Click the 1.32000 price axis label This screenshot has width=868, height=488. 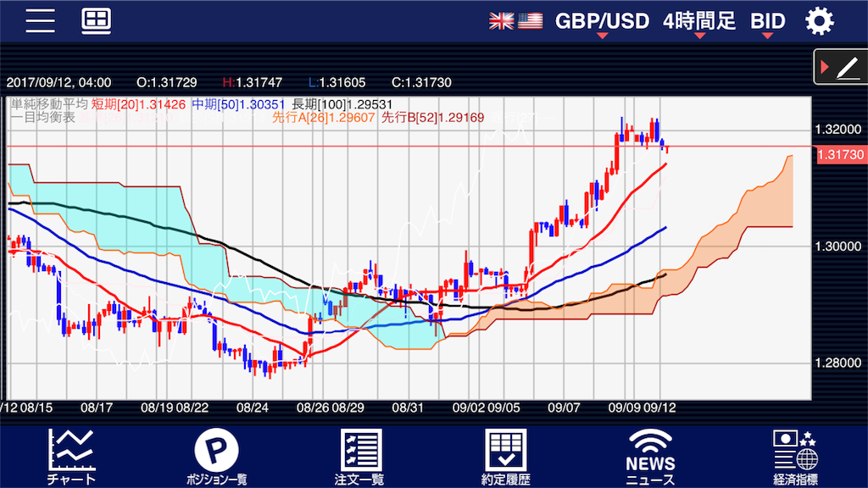(x=838, y=130)
